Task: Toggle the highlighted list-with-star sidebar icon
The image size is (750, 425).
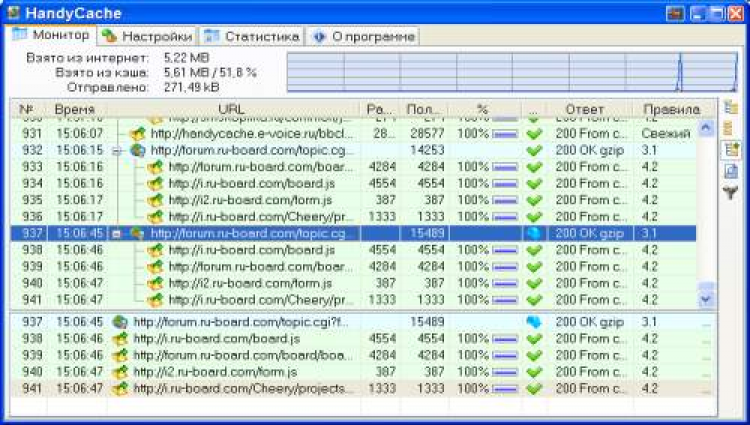Action: (730, 150)
